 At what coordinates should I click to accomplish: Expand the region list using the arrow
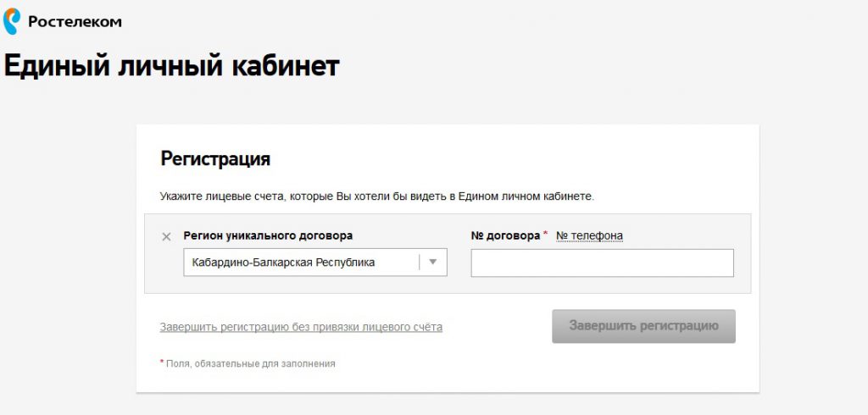point(433,263)
